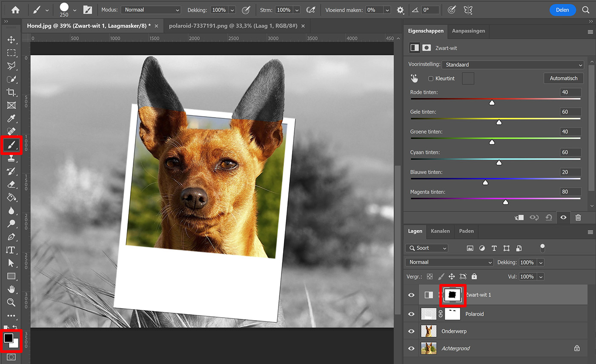Screen dimensions: 596x364
Task: Click the Rode tinten slider handle
Action: click(x=492, y=103)
